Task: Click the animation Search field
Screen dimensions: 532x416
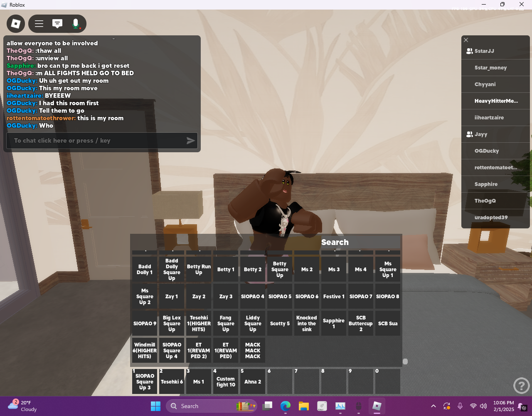Action: (x=335, y=242)
